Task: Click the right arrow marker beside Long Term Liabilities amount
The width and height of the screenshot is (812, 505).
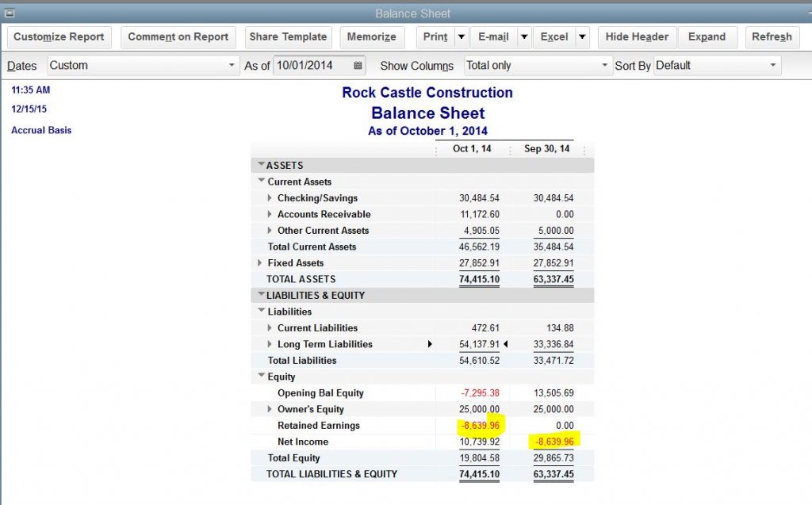Action: tap(431, 344)
